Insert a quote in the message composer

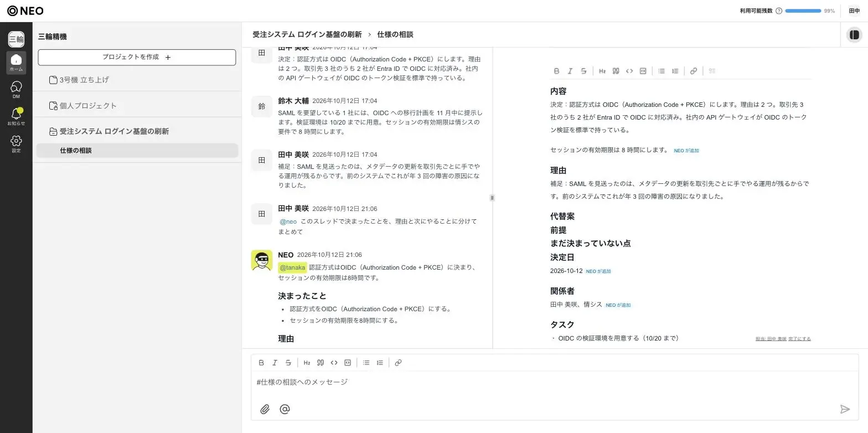coord(320,363)
